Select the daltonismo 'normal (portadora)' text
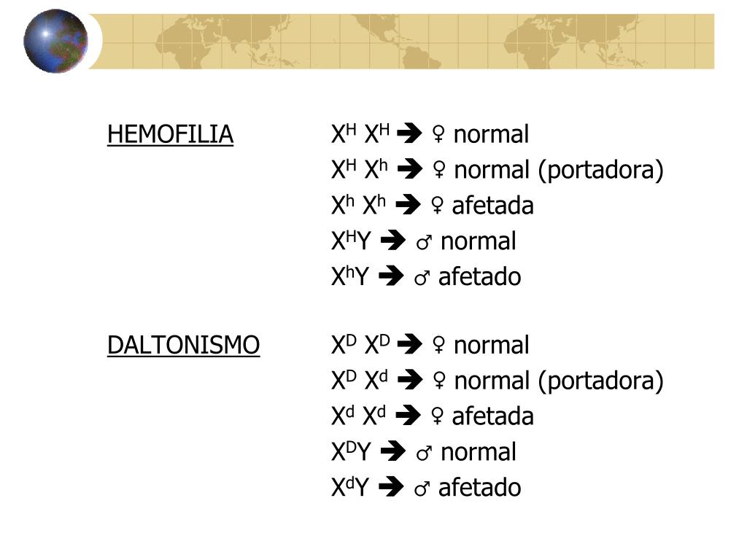Image resolution: width=747 pixels, height=560 pixels. coord(559,381)
